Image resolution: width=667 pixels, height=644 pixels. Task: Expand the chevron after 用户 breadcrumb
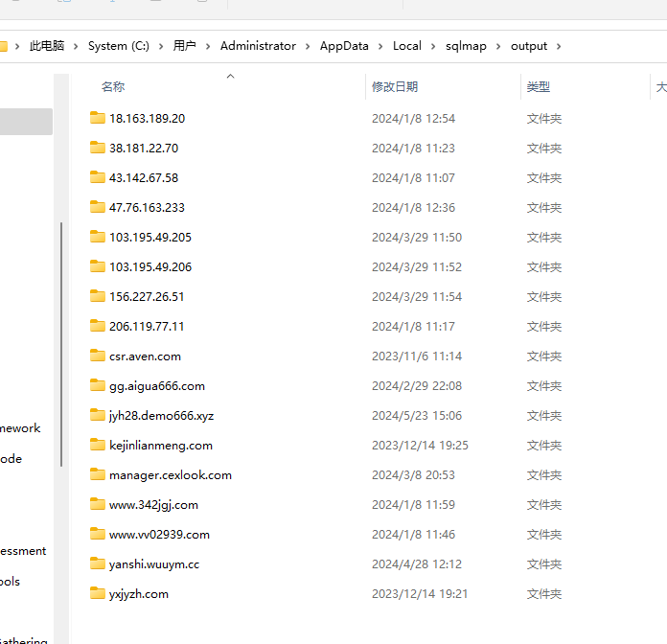tap(208, 46)
